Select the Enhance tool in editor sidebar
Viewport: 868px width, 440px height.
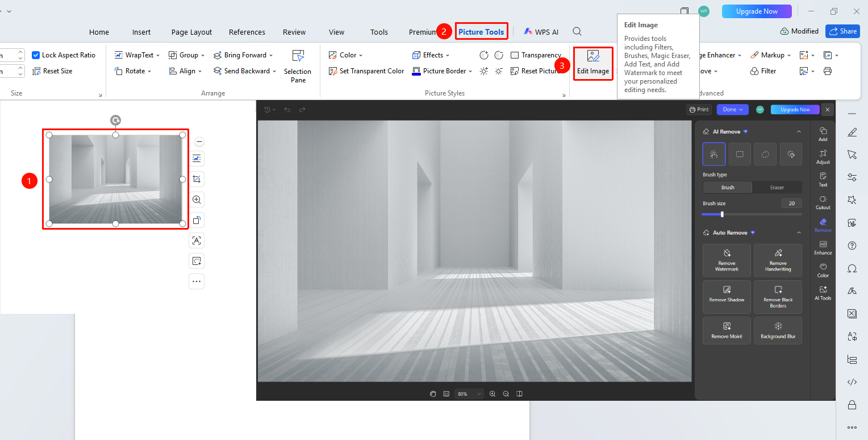(x=823, y=248)
